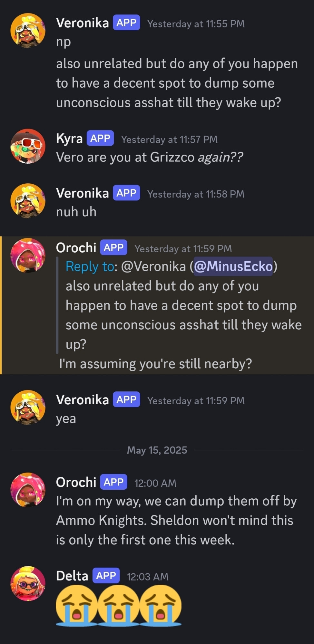The width and height of the screenshot is (314, 644).
Task: Tap the APP badge next to Delta
Action: click(x=106, y=576)
